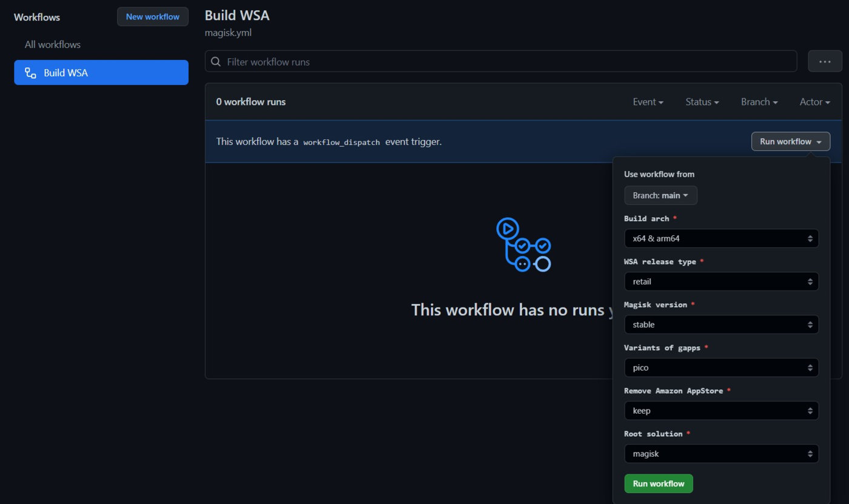
Task: Expand the Status filter
Action: pos(702,102)
